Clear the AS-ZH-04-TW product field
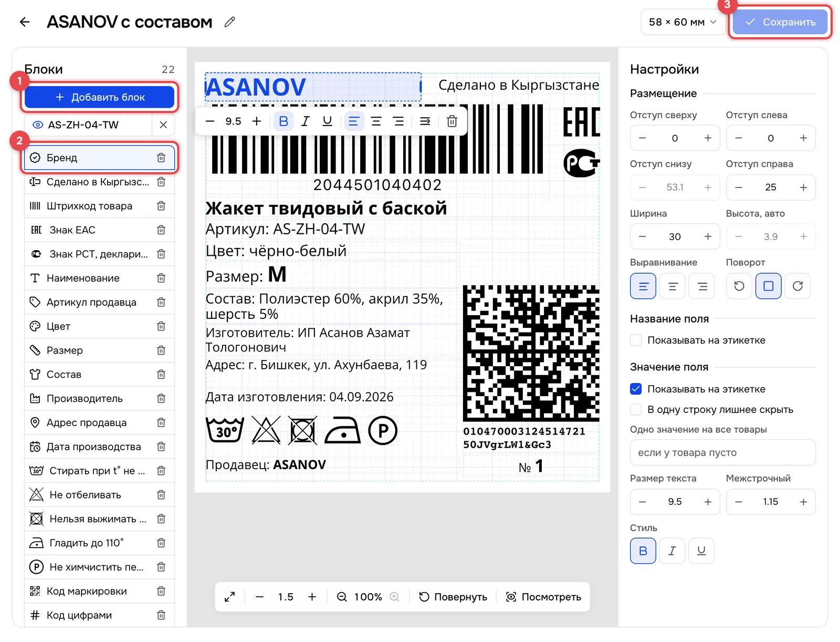The height and width of the screenshot is (642, 840). tap(163, 125)
